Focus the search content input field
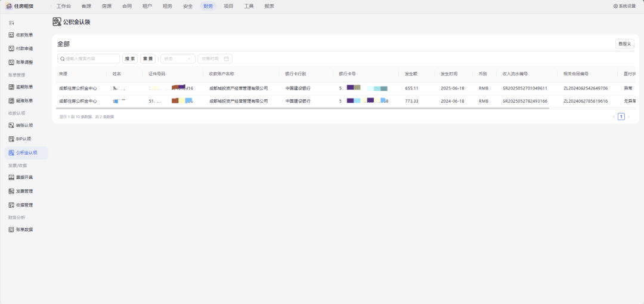Screen dimensions: 644x304 click(89, 59)
